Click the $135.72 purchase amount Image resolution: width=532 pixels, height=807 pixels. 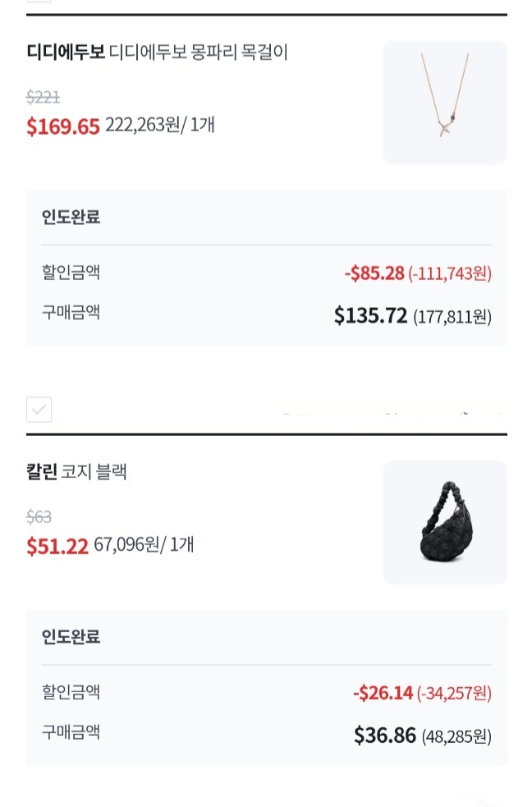(371, 316)
